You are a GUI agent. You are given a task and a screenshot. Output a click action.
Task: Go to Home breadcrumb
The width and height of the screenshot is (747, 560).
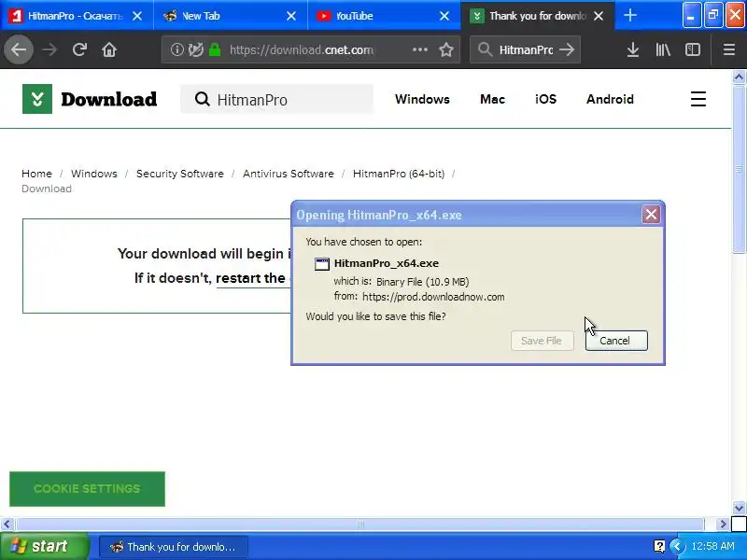point(36,174)
